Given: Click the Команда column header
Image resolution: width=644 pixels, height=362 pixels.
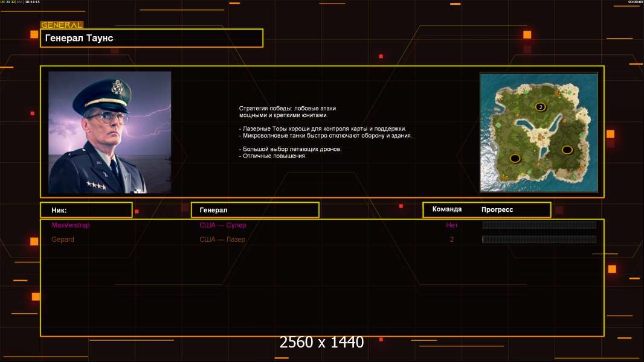Looking at the screenshot, I should click(447, 209).
